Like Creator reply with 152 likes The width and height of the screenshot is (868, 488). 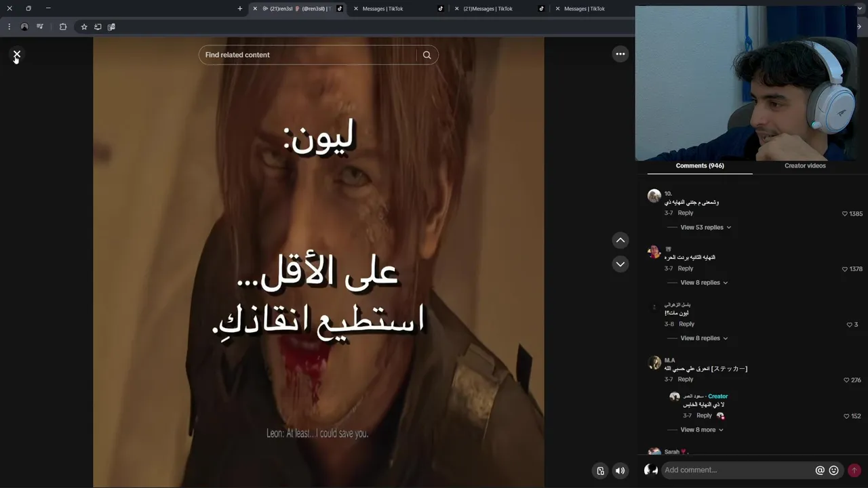846,416
